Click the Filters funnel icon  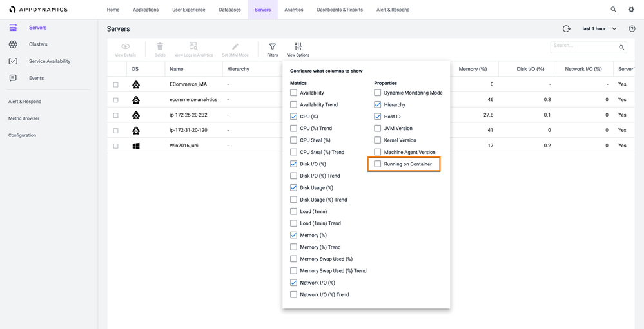(x=272, y=47)
